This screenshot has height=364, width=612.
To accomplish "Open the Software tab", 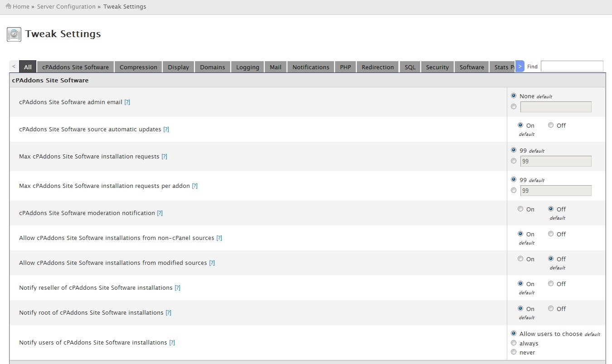I will (x=472, y=67).
